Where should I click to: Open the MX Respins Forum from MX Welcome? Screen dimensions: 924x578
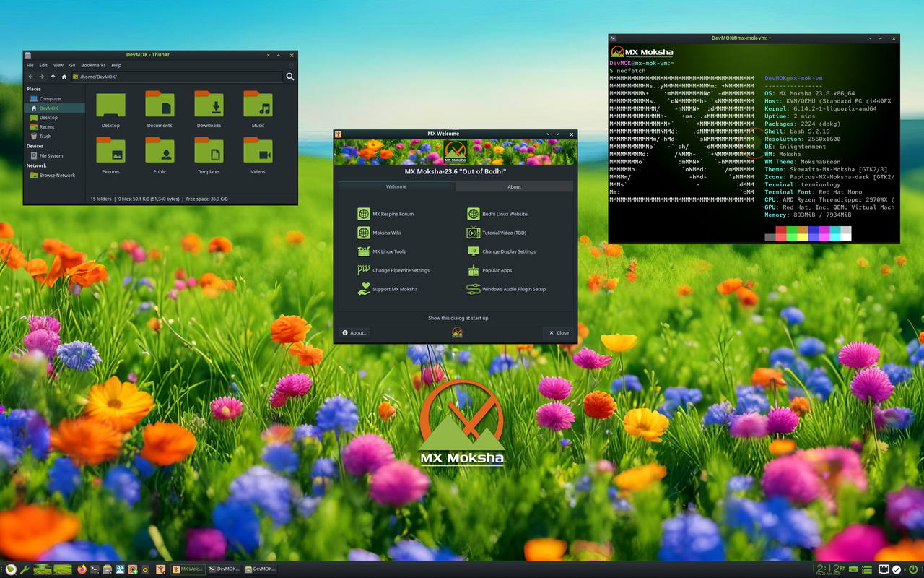pos(365,214)
